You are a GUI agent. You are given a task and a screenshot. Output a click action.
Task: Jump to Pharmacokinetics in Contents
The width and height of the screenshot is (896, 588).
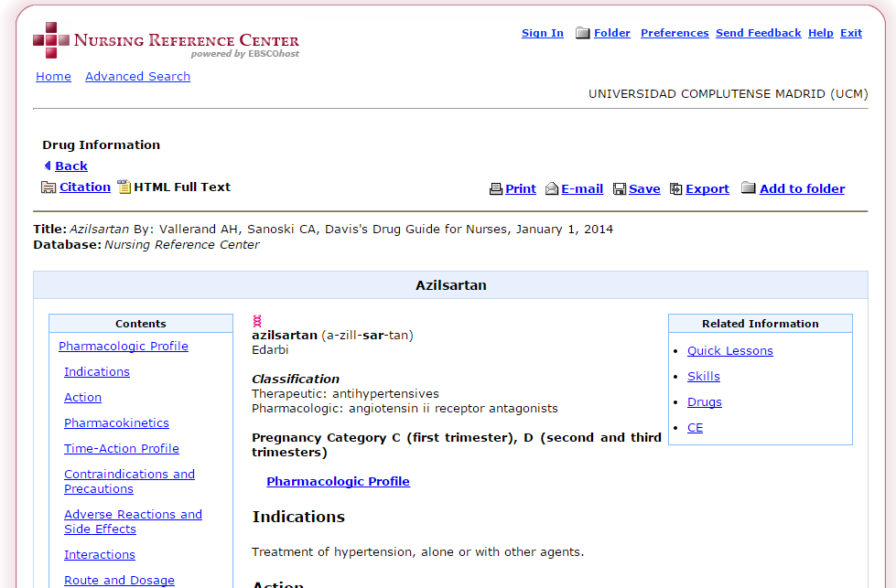click(116, 423)
